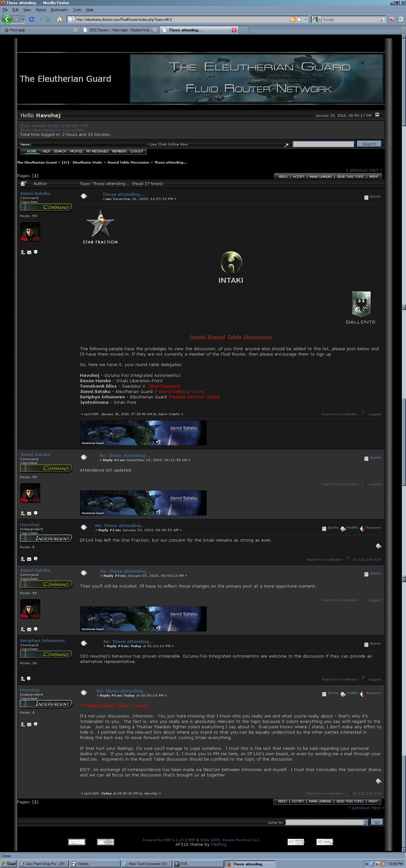The image size is (406, 868).
Task: Open the History menu
Action: 41,10
